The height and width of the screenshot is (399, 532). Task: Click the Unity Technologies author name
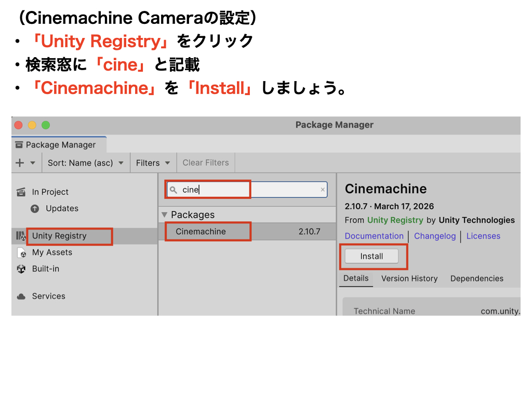477,220
